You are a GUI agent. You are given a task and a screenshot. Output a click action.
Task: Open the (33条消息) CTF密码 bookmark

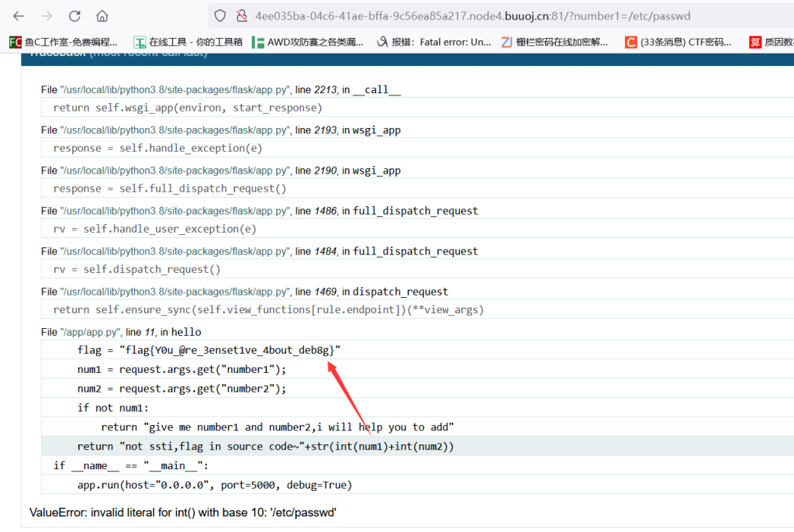678,42
